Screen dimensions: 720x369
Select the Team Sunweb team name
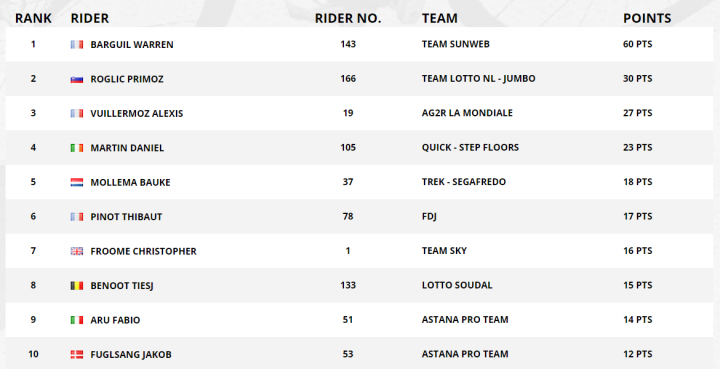coord(456,44)
